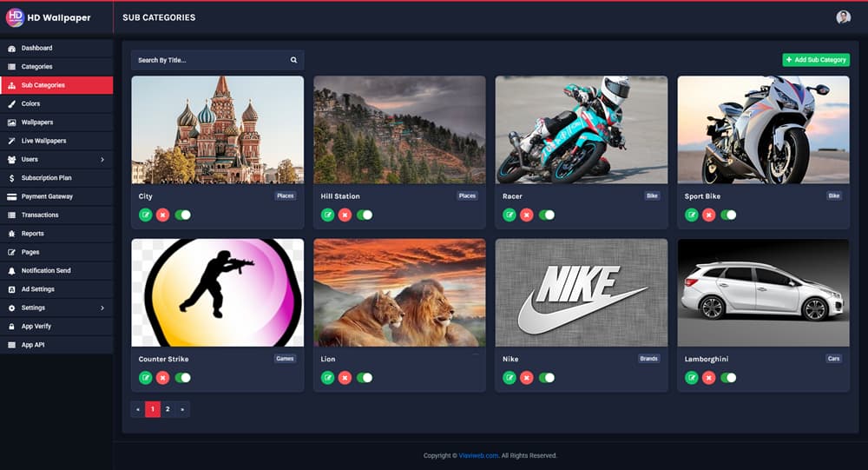Open the Viaviweb.com footer link

click(479, 455)
